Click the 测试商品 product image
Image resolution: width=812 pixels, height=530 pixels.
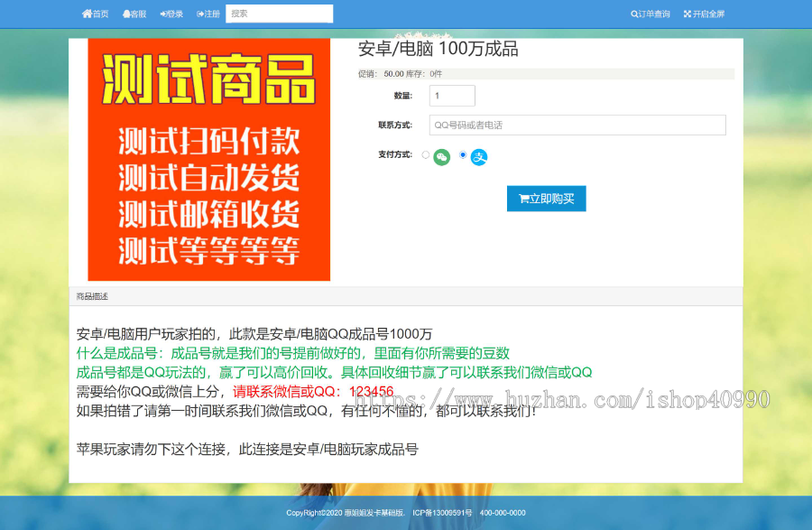click(x=209, y=160)
